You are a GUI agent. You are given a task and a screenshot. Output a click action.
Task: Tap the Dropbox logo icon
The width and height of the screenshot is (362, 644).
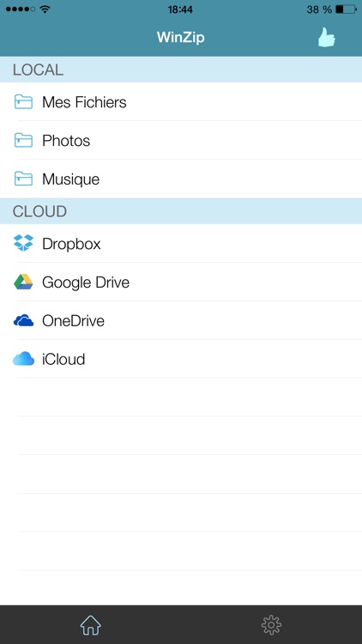tap(23, 243)
